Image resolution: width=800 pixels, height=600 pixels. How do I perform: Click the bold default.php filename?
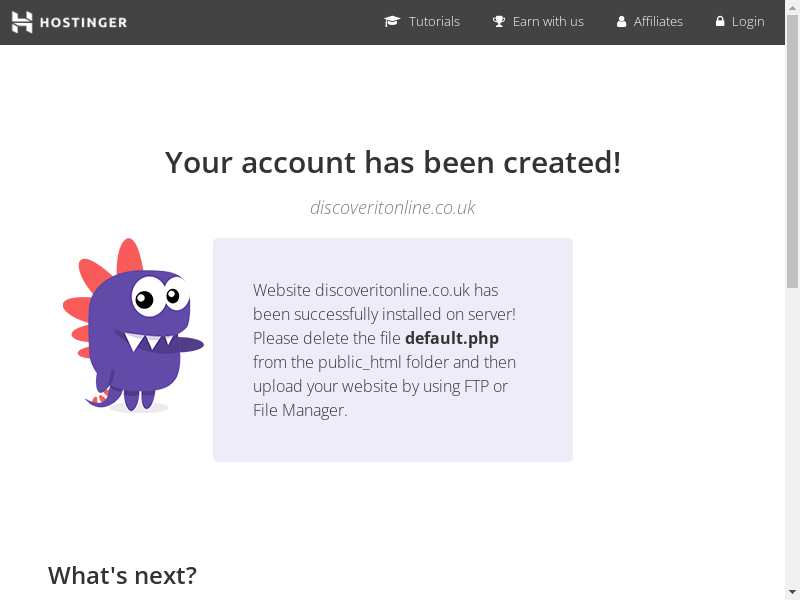point(451,338)
